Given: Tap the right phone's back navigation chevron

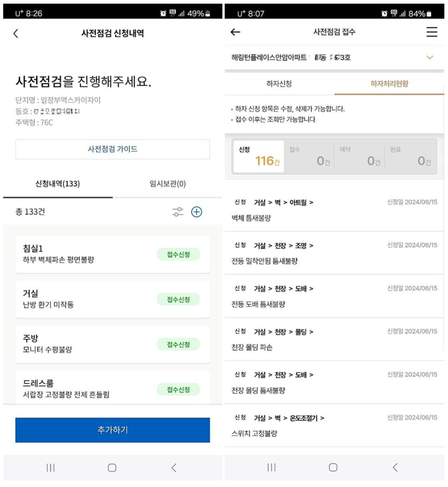Looking at the screenshot, I should [x=395, y=467].
